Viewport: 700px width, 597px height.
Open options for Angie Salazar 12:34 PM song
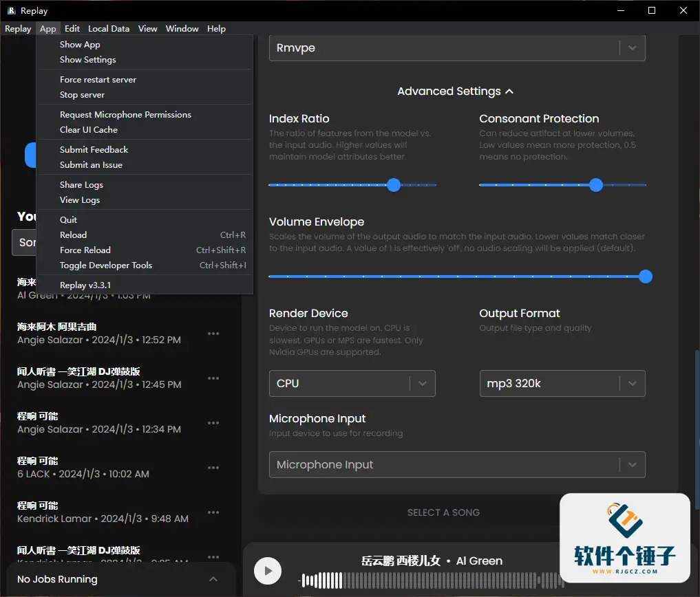213,422
